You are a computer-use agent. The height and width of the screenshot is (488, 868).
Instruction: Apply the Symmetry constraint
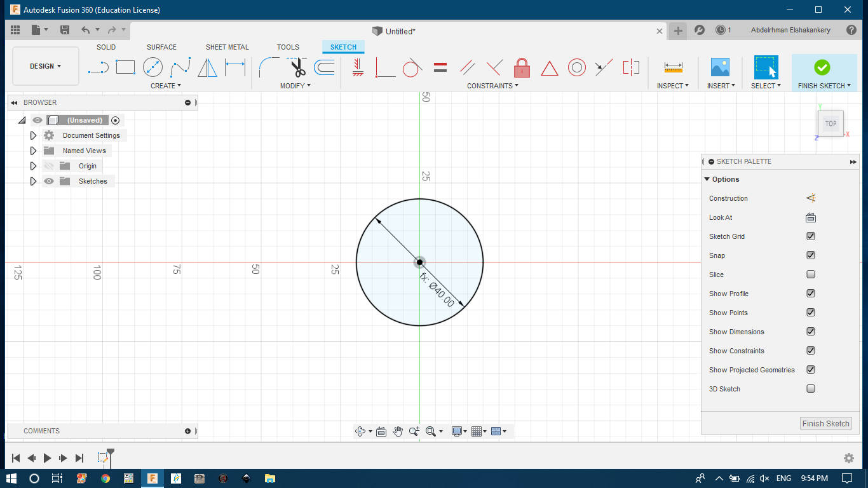[x=631, y=67]
